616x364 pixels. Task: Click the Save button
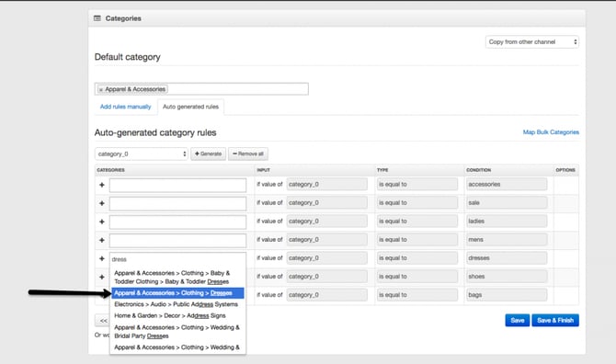click(518, 321)
